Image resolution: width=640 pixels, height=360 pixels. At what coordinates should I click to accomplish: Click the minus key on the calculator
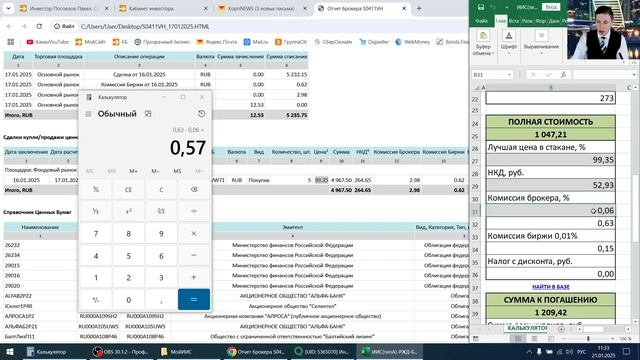click(x=194, y=256)
